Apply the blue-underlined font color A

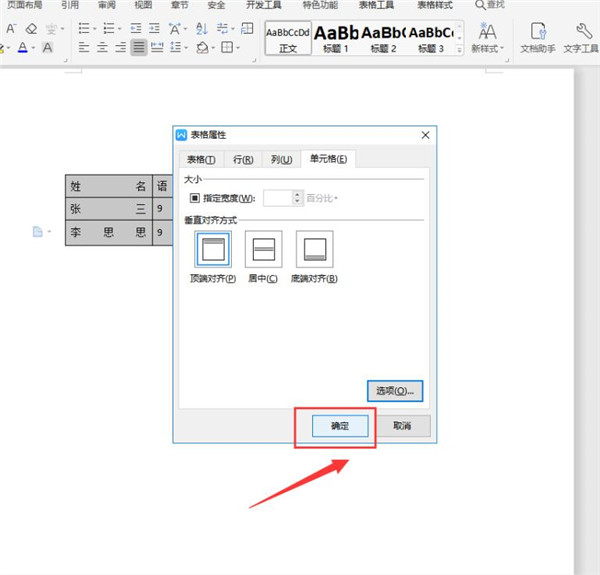coord(23,47)
